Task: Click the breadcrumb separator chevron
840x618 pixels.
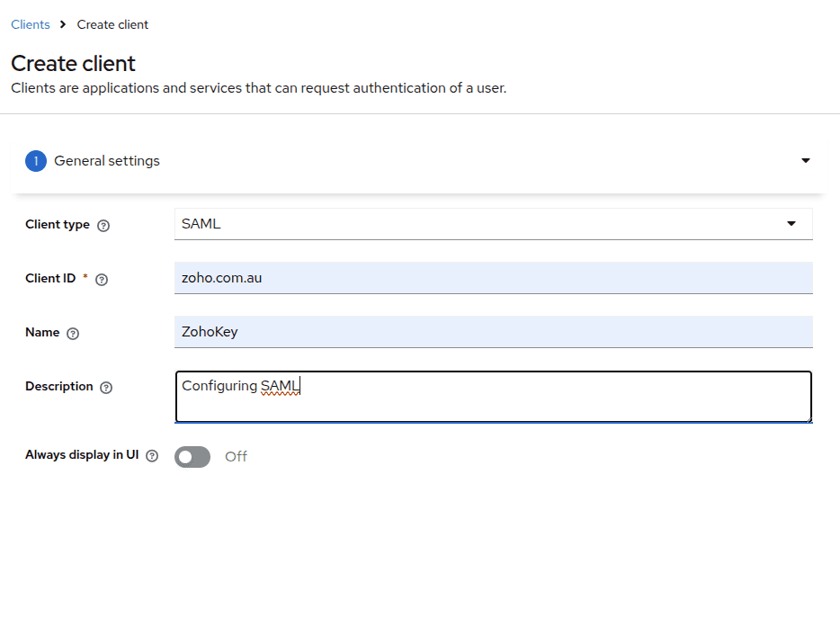Action: 64,25
